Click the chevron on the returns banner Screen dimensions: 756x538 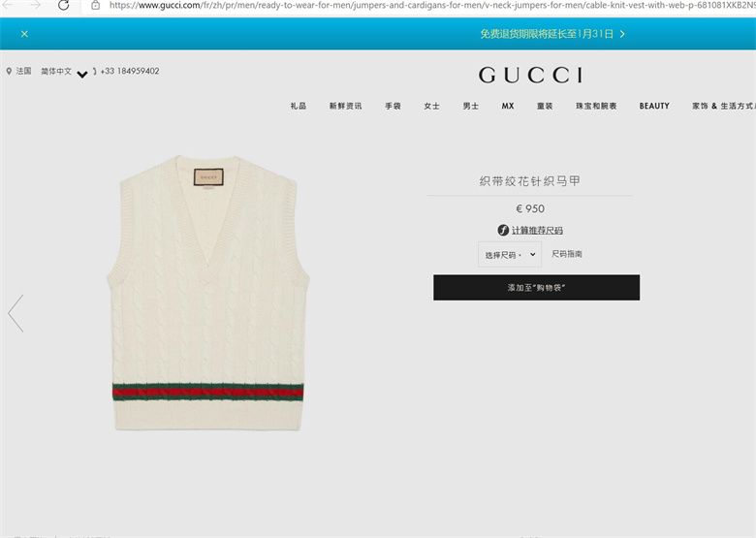click(x=622, y=34)
